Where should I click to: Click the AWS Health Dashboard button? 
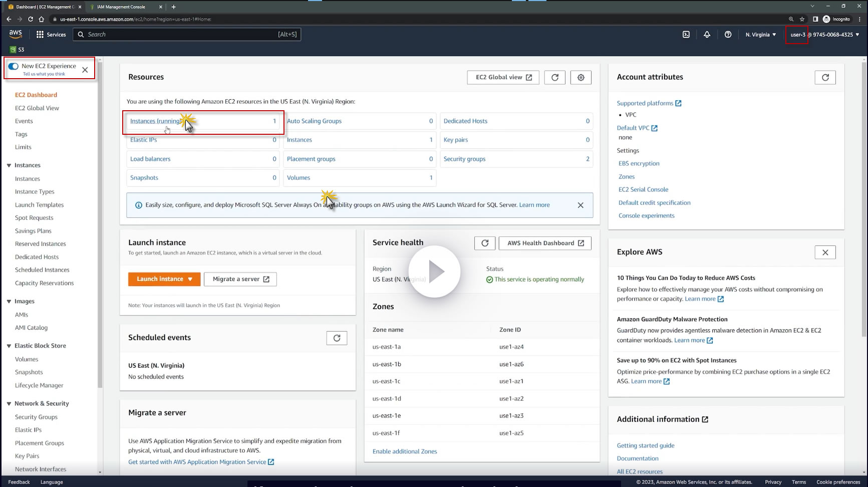pos(545,243)
